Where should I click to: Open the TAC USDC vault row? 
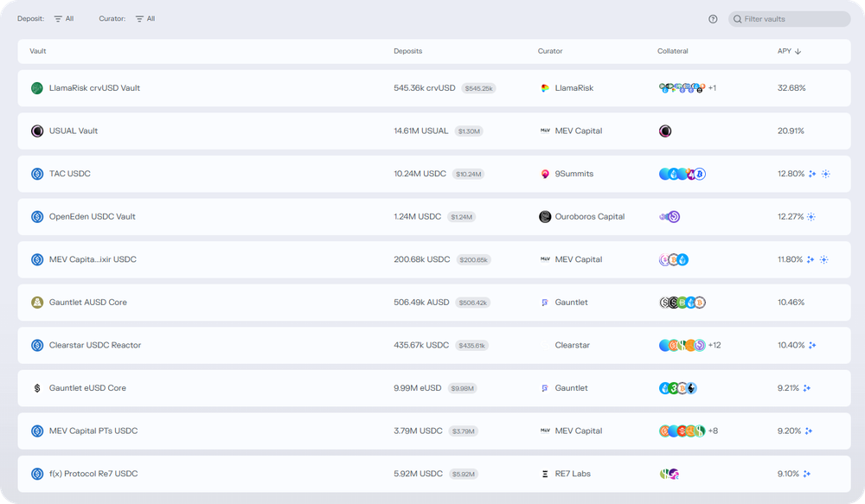pos(70,174)
